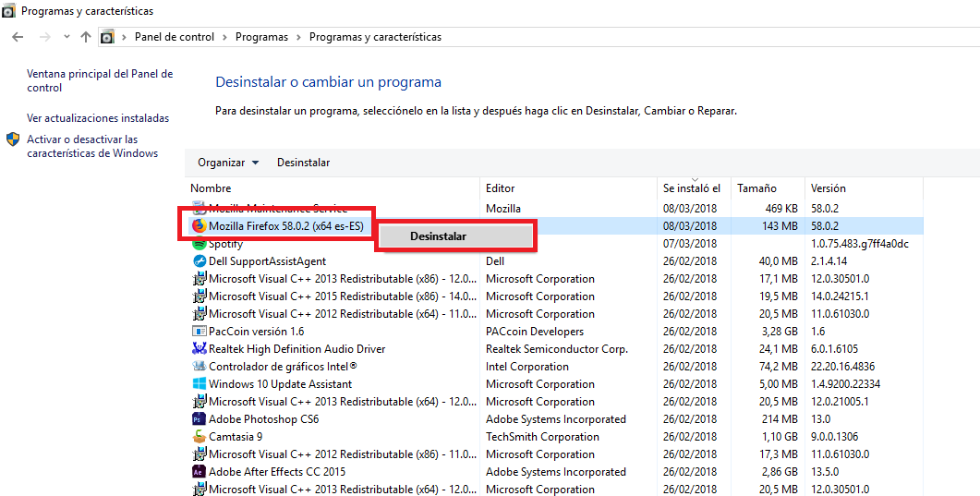The height and width of the screenshot is (496, 980).
Task: Select Realtek High Definition Audio Driver entry
Action: point(296,349)
